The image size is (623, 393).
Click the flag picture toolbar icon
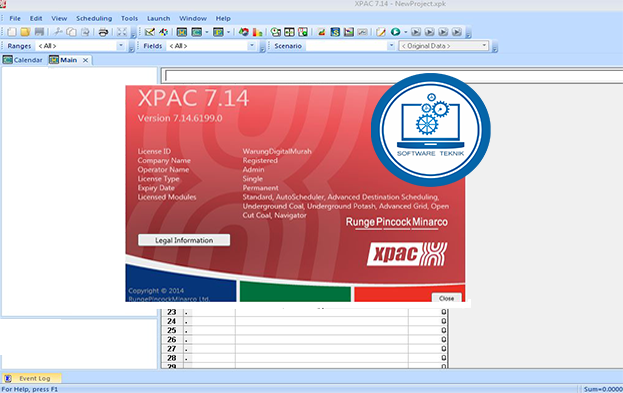(348, 32)
